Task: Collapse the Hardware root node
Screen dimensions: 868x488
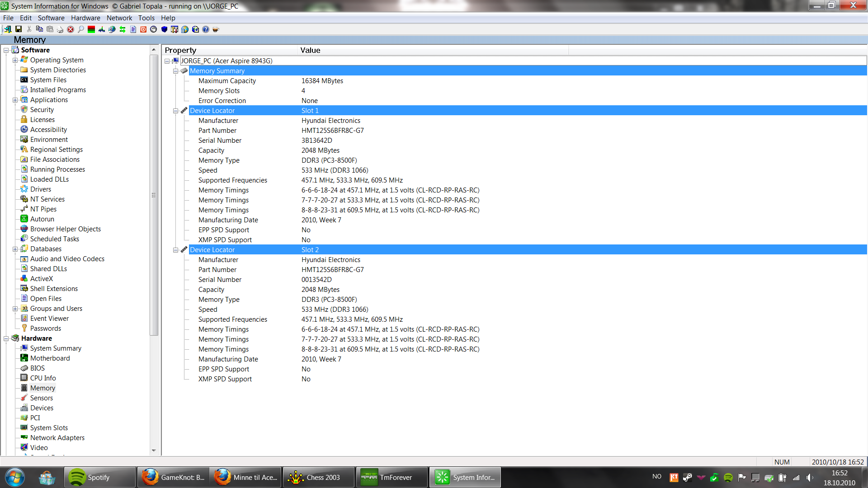Action: 6,338
